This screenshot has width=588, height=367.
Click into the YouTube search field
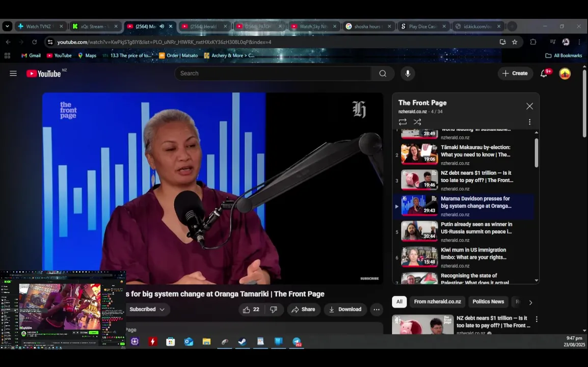(273, 73)
